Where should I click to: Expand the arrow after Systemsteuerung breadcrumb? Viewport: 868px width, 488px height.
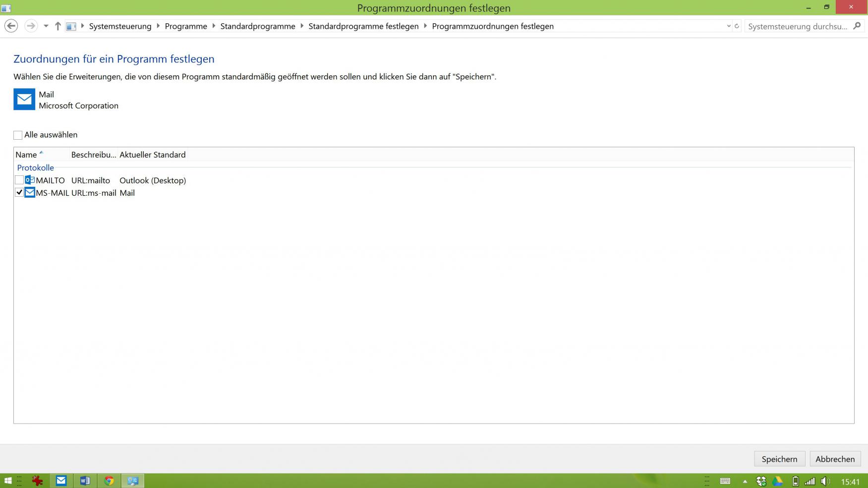point(158,26)
